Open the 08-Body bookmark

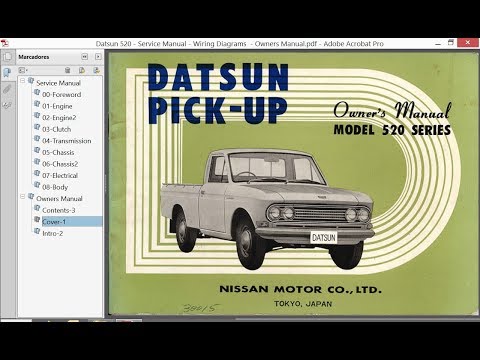(55, 187)
